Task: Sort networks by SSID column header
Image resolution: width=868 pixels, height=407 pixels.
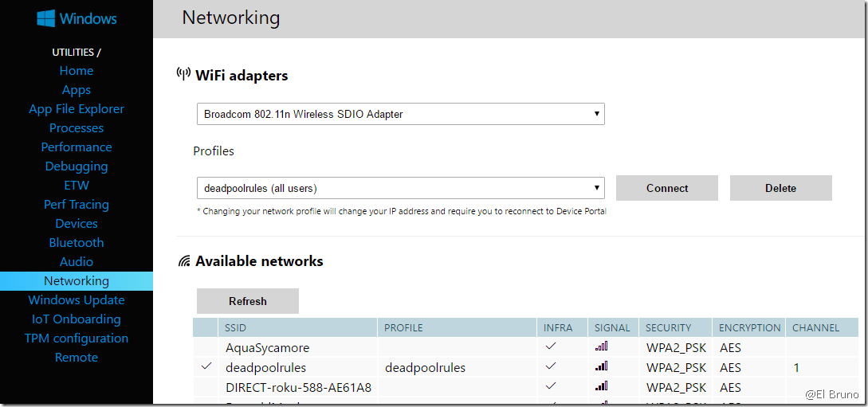Action: click(242, 327)
